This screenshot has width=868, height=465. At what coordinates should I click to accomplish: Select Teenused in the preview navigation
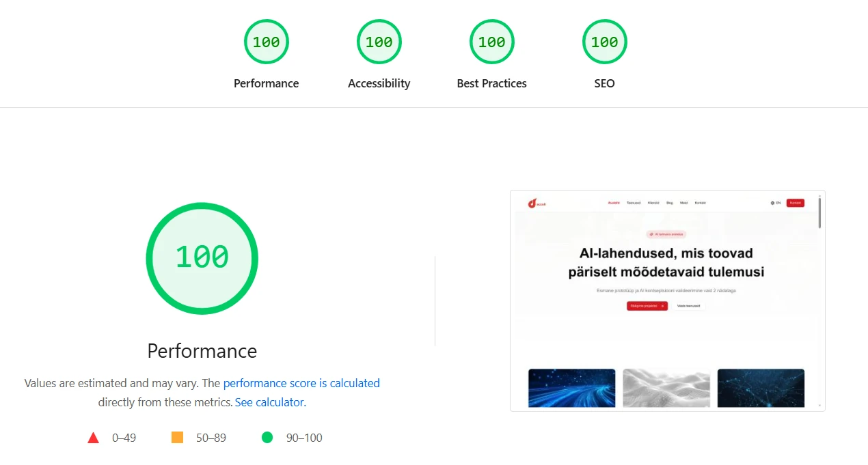(x=634, y=202)
